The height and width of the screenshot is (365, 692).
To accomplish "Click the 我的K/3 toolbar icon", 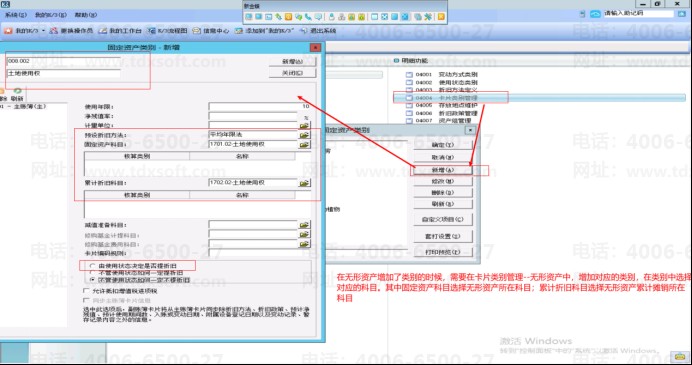I will coord(8,31).
